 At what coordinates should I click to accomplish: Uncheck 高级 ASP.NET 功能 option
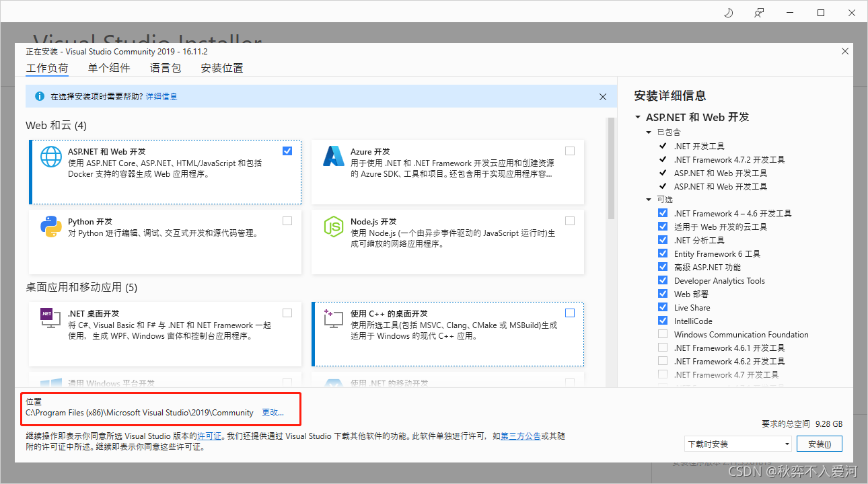point(663,267)
